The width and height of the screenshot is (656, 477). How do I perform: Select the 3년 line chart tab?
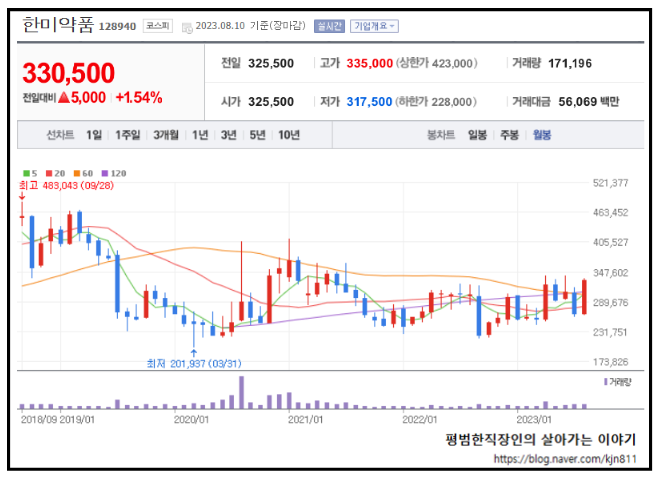(228, 135)
